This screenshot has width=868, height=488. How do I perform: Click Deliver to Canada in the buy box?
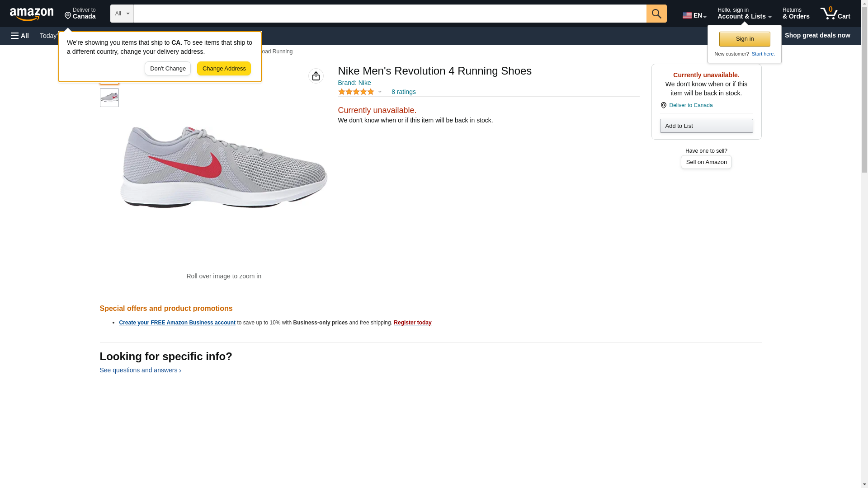(x=690, y=105)
